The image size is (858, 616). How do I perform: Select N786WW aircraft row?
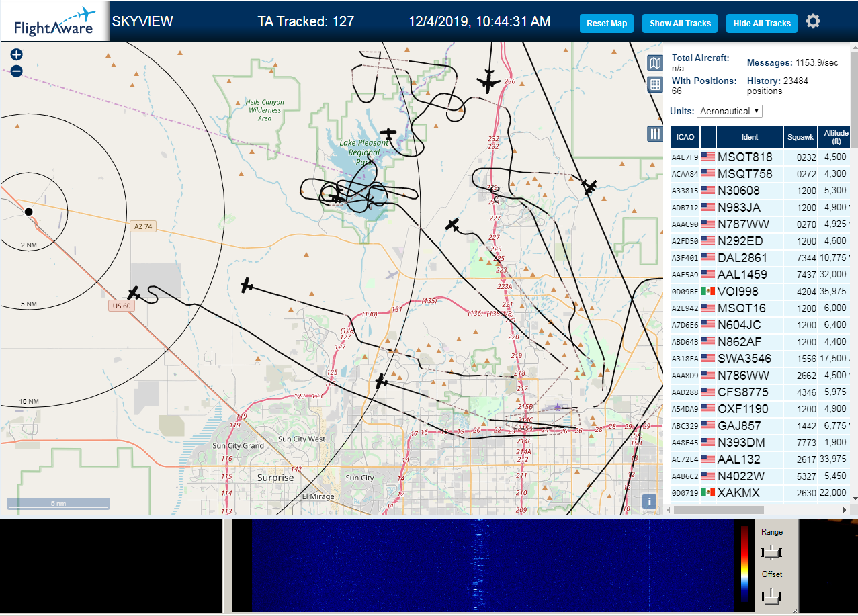761,375
